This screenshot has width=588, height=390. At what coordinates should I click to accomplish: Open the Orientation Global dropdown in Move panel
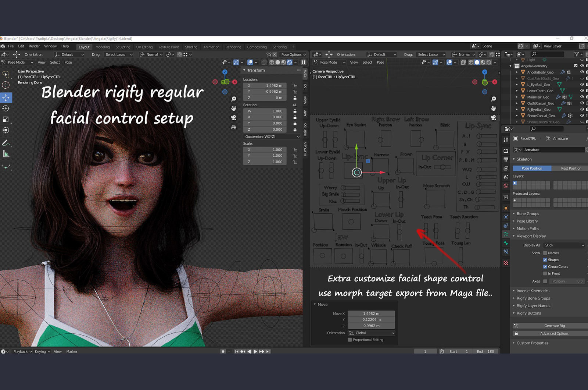coord(372,333)
